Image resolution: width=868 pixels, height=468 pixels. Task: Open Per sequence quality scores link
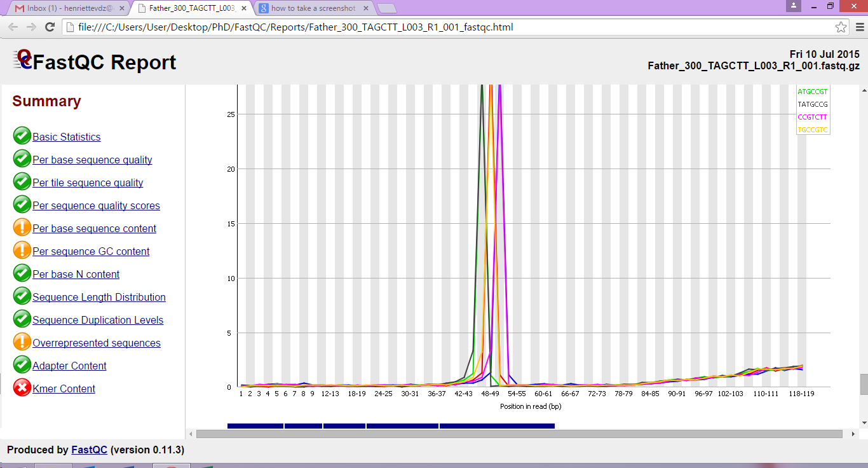(96, 205)
